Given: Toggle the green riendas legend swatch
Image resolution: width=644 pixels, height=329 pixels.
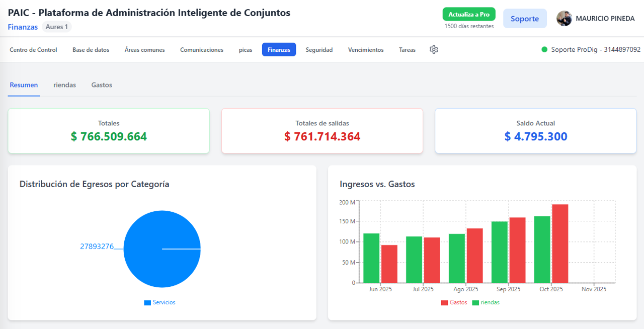Looking at the screenshot, I should click(x=475, y=303).
